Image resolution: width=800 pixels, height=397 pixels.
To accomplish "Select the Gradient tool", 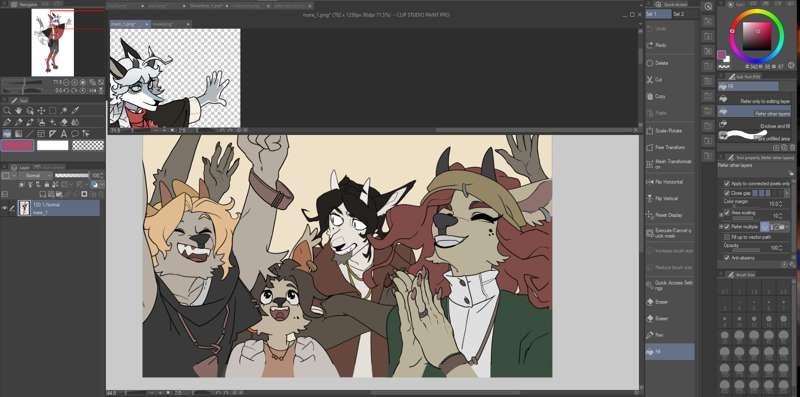I will click(x=18, y=134).
